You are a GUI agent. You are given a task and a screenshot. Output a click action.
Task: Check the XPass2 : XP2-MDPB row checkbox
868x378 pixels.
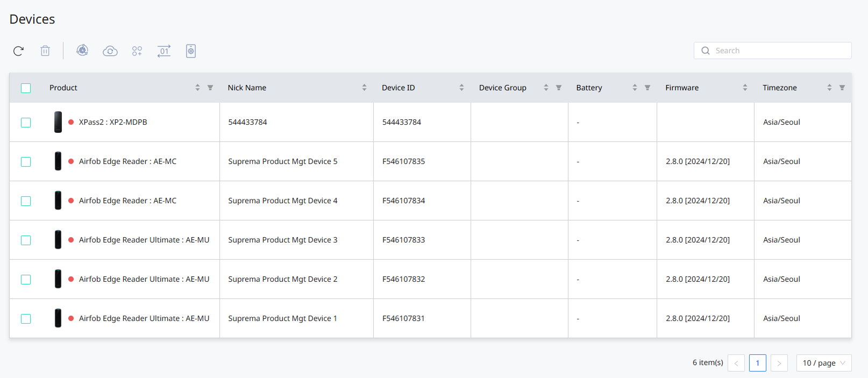(26, 123)
